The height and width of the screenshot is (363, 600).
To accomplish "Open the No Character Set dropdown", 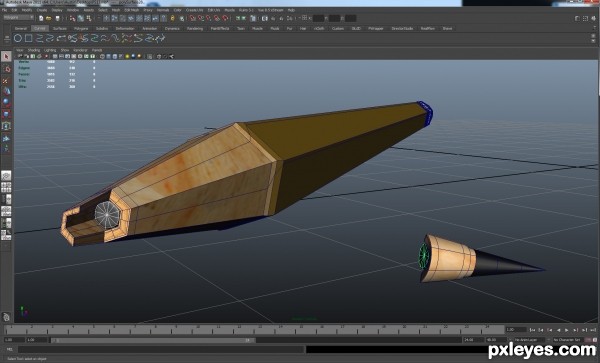I will [568, 340].
